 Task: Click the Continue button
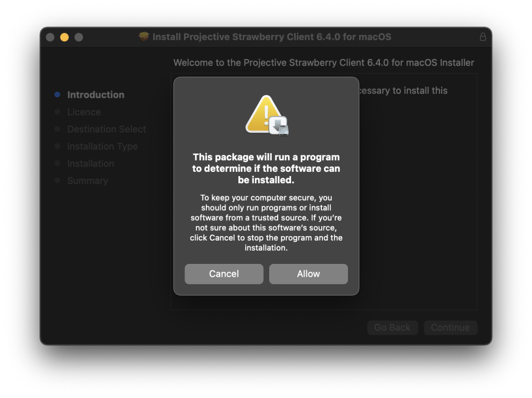450,327
